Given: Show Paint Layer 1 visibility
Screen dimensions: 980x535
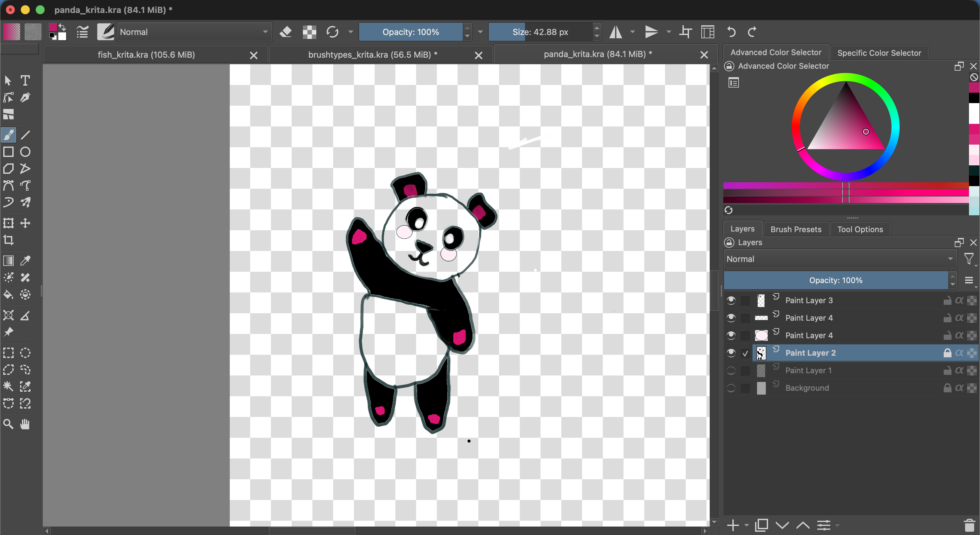Looking at the screenshot, I should point(731,370).
